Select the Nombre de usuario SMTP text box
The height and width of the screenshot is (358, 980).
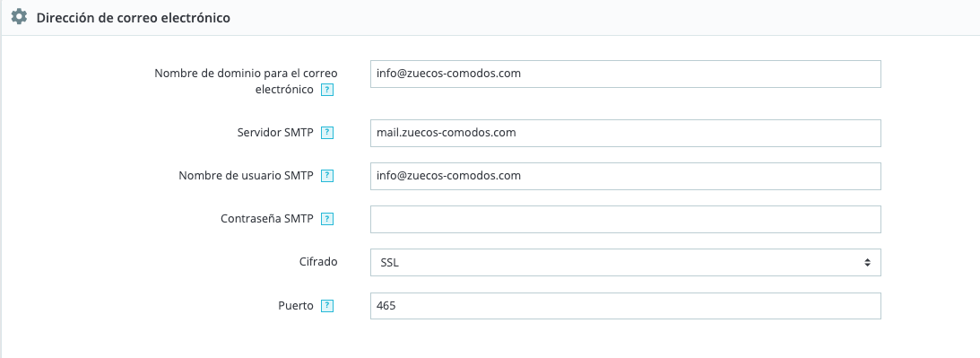tap(626, 177)
